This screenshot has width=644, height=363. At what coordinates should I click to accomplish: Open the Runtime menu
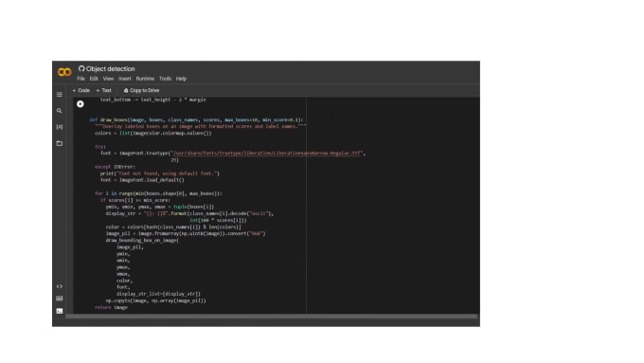[x=145, y=79]
